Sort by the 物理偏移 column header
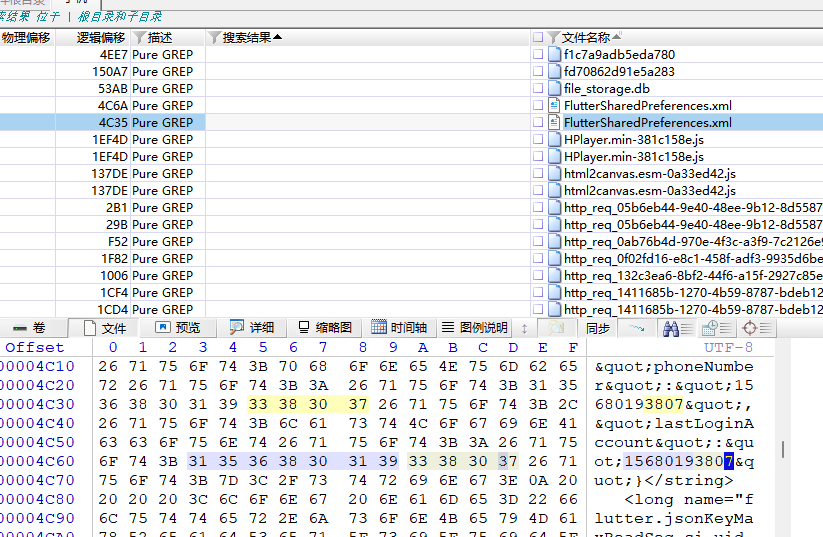The height and width of the screenshot is (537, 823). pyautogui.click(x=26, y=38)
